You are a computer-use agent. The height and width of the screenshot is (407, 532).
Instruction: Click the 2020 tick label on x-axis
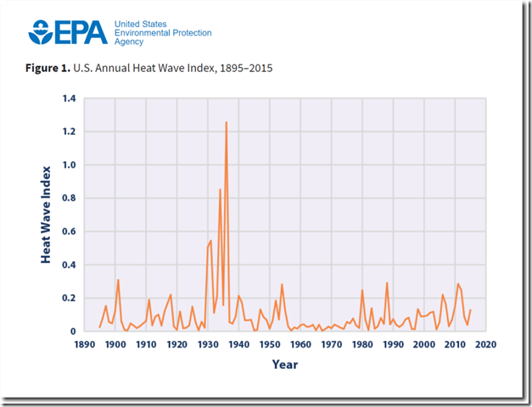(485, 345)
